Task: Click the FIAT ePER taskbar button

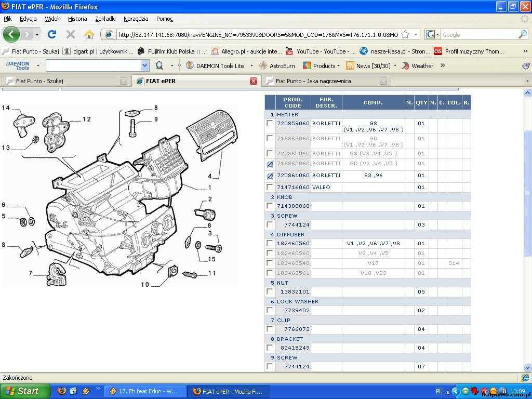Action: 230,391
